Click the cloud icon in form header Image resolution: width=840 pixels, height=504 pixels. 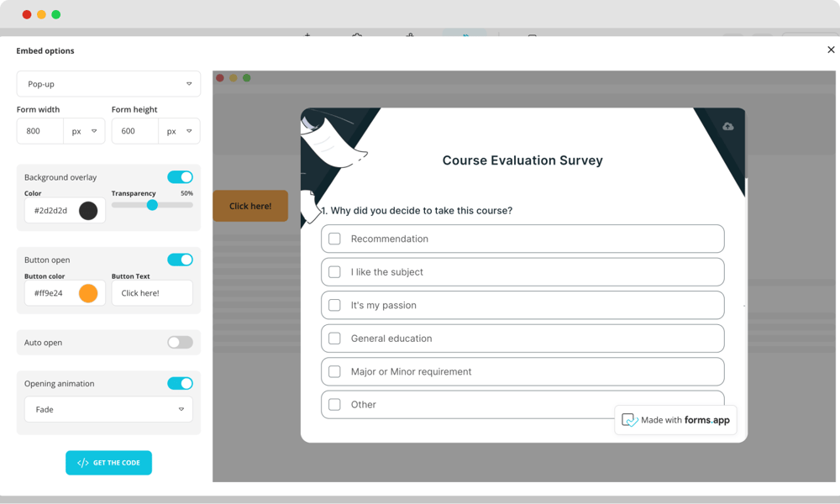tap(727, 126)
